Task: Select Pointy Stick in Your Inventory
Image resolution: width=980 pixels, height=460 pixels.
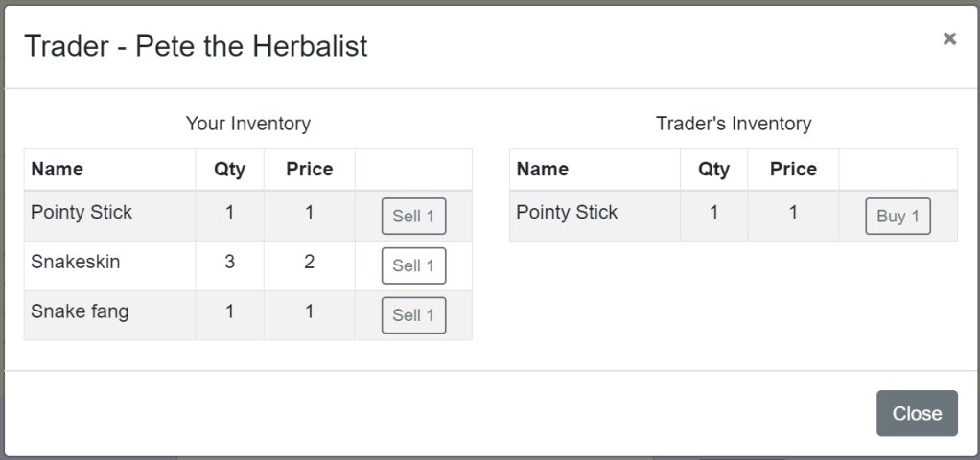Action: (82, 212)
